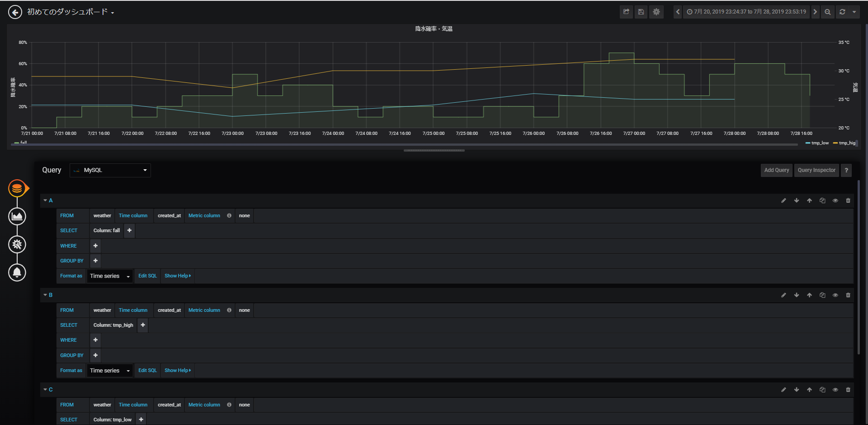Click the tmp_low legend color swatch

[x=808, y=143]
